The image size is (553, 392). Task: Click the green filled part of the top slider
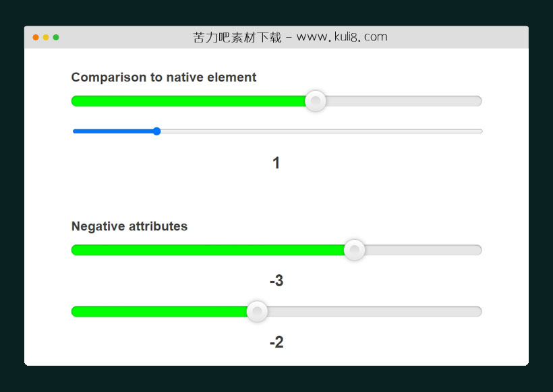(x=189, y=101)
